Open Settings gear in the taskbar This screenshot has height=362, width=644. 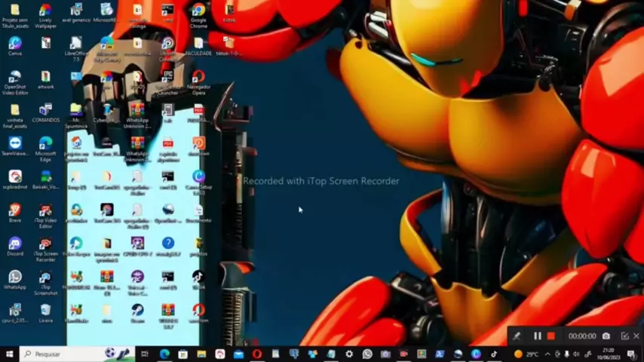point(349,354)
